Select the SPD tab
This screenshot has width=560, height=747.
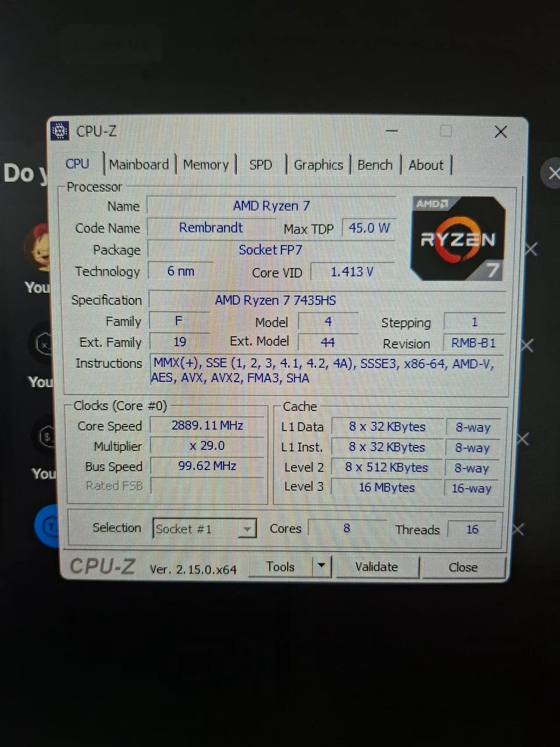[261, 165]
